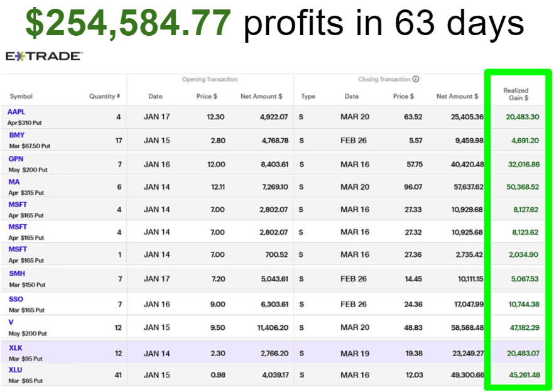Sort by the Symbol column header
This screenshot has height=392, width=554.
21,97
